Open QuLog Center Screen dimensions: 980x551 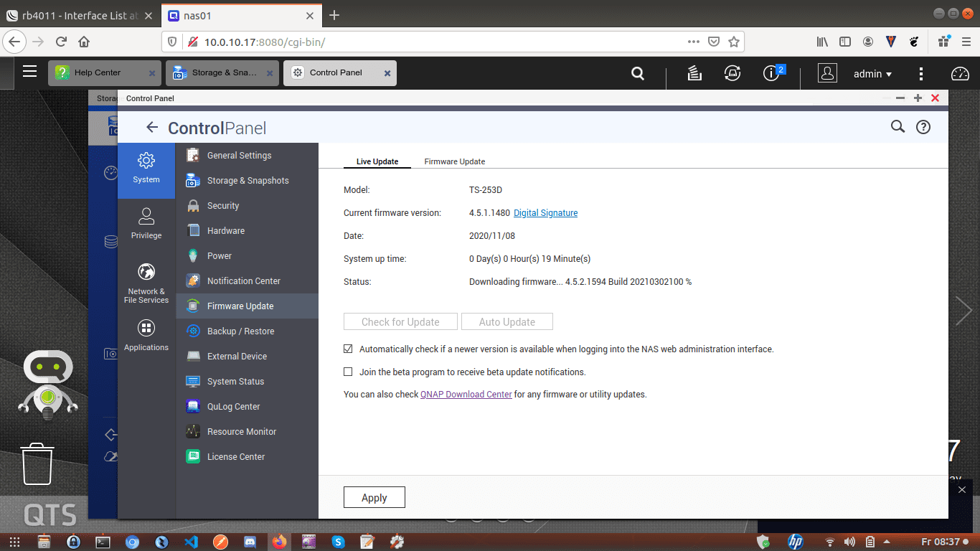[247, 406]
